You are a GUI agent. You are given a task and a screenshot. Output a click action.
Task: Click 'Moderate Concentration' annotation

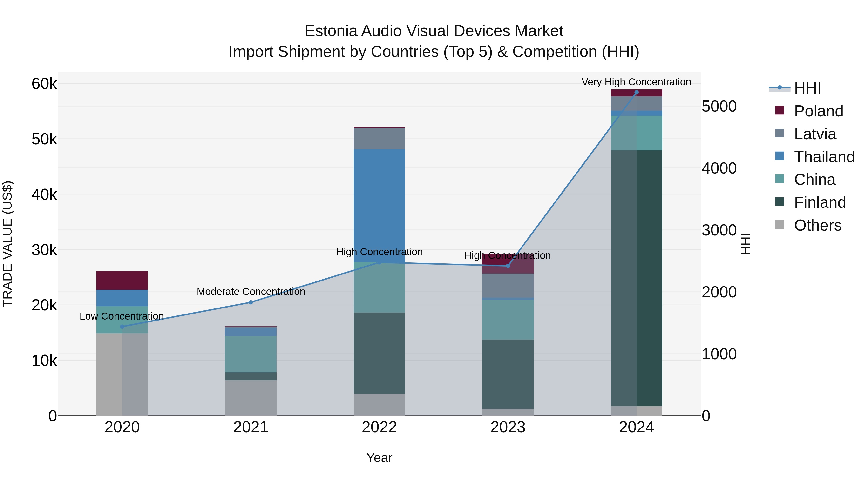tap(251, 291)
